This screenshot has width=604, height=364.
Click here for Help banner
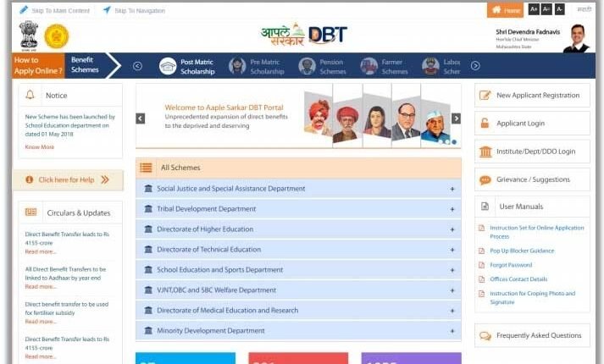(x=68, y=179)
